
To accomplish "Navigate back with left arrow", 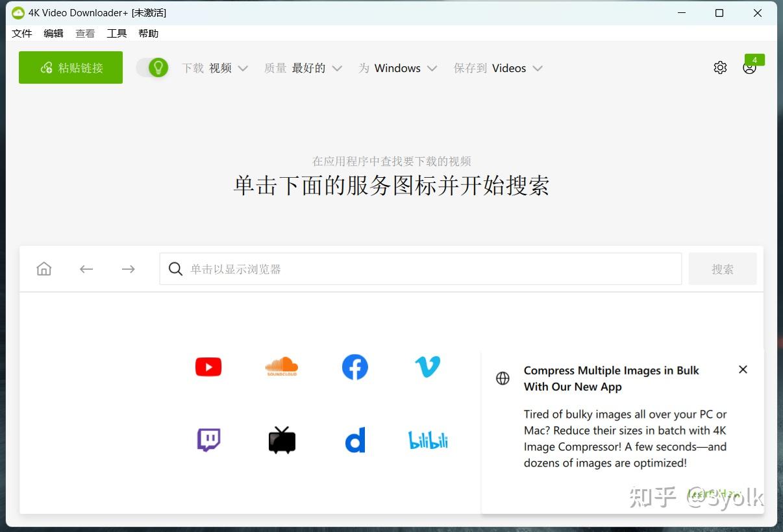I will pyautogui.click(x=86, y=269).
